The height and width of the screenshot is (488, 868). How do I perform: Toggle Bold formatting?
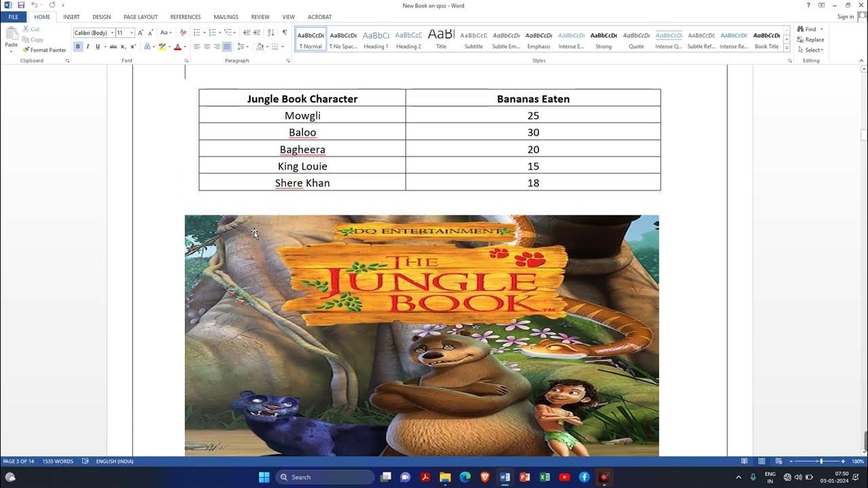[x=78, y=47]
